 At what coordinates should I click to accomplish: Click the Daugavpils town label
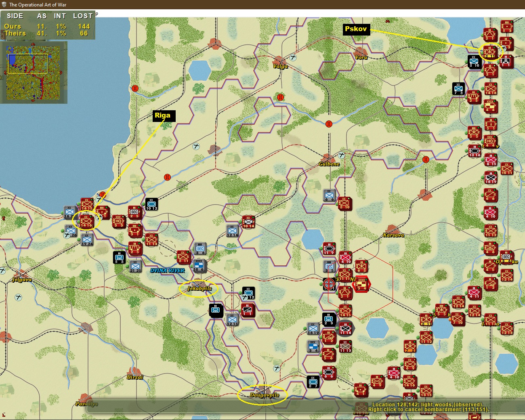(x=264, y=395)
